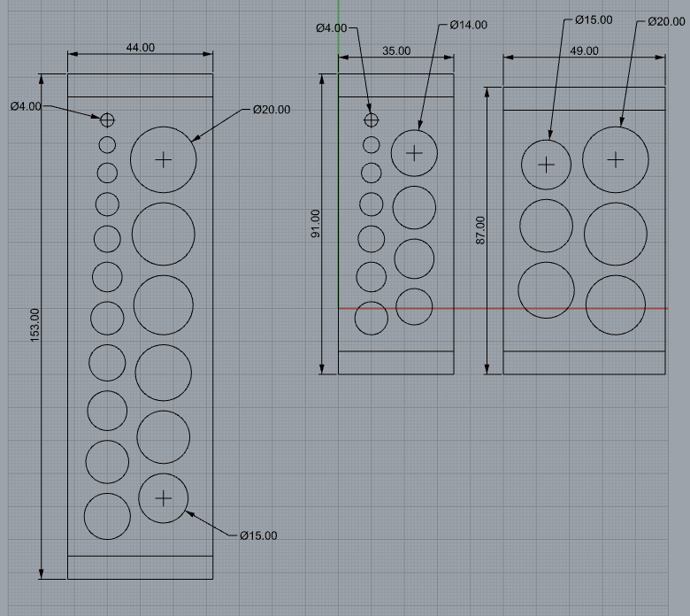Screen dimensions: 690x616
Task: Select the Ø15.00 label above right plate
Action: (x=594, y=19)
